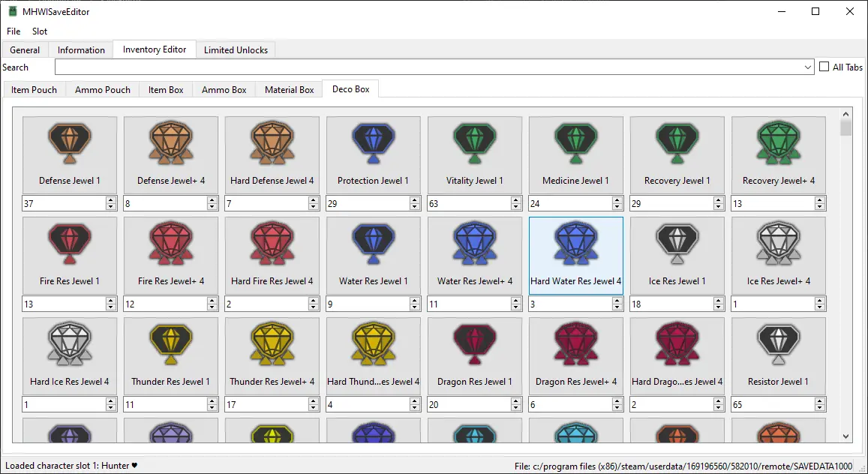Select the Defense Jewel+ 4 icon
The image size is (868, 474).
pyautogui.click(x=171, y=142)
